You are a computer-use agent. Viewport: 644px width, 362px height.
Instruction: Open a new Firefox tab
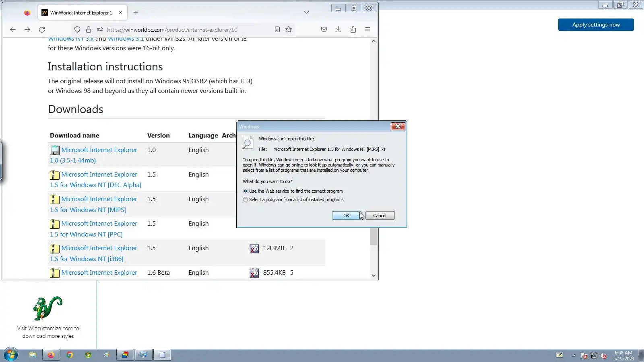(x=136, y=13)
